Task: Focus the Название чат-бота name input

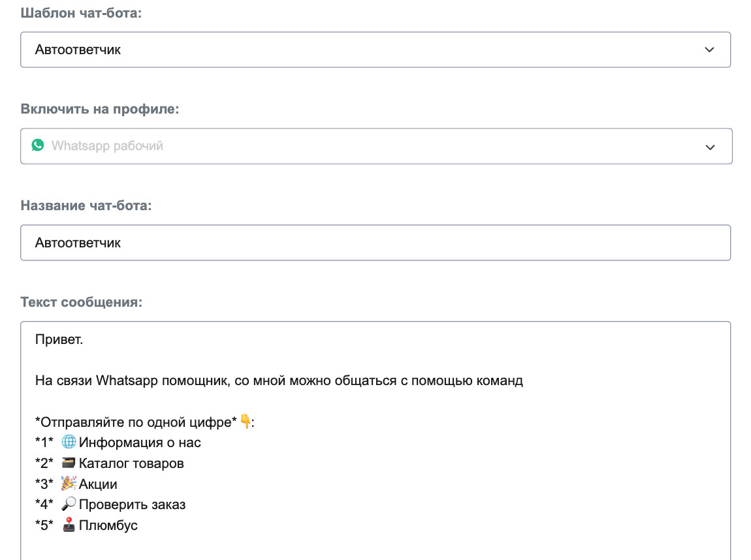Action: coord(375,243)
